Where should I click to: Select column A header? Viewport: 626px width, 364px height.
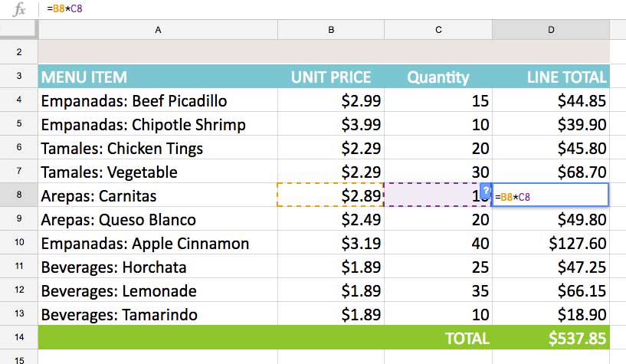[158, 30]
